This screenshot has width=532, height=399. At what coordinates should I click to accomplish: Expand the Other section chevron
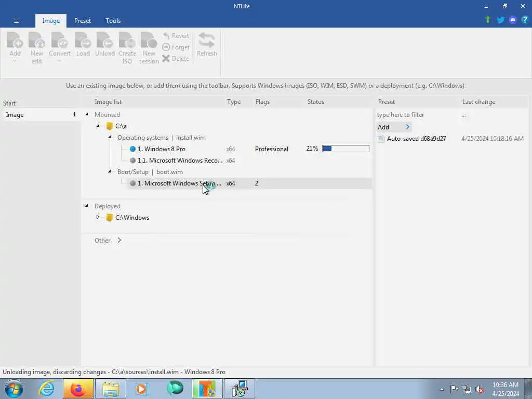(x=119, y=240)
